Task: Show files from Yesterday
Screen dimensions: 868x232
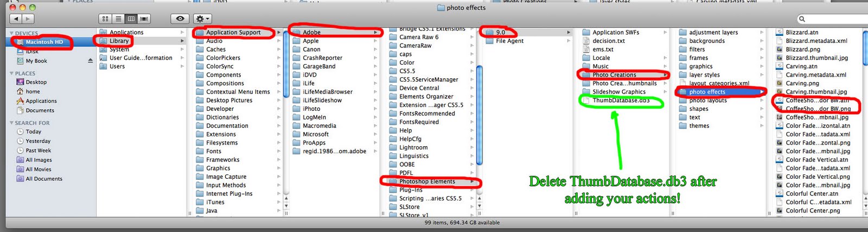Action: click(x=37, y=141)
